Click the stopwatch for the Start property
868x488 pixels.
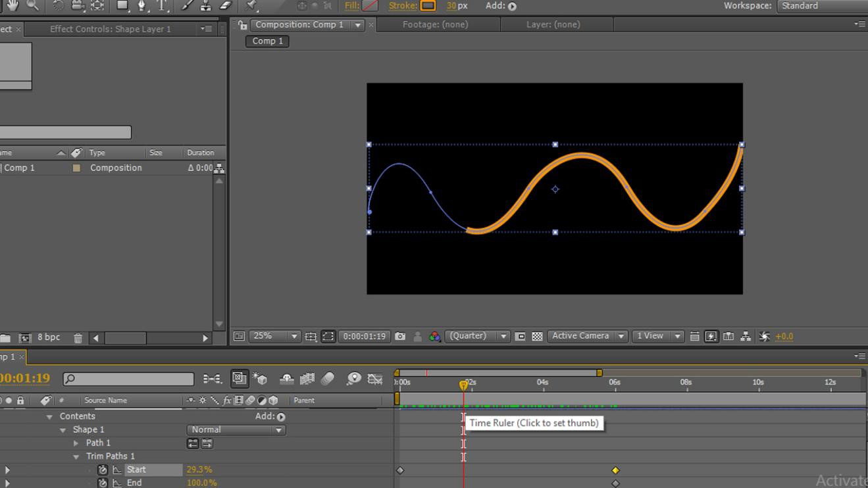point(102,470)
